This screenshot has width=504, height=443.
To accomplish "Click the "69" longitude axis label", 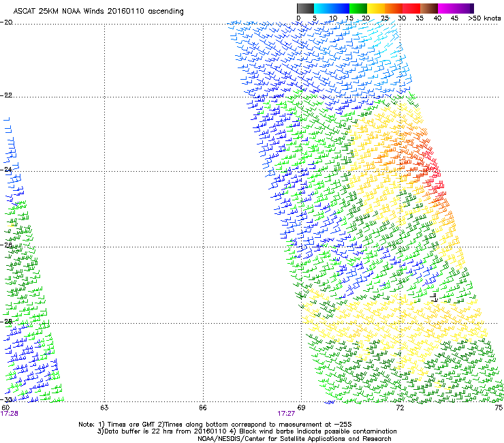I will [x=301, y=408].
